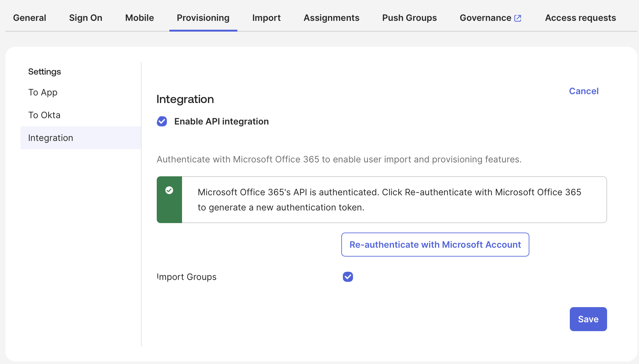The width and height of the screenshot is (639, 364).
Task: Open the Mobile tab
Action: point(139,18)
